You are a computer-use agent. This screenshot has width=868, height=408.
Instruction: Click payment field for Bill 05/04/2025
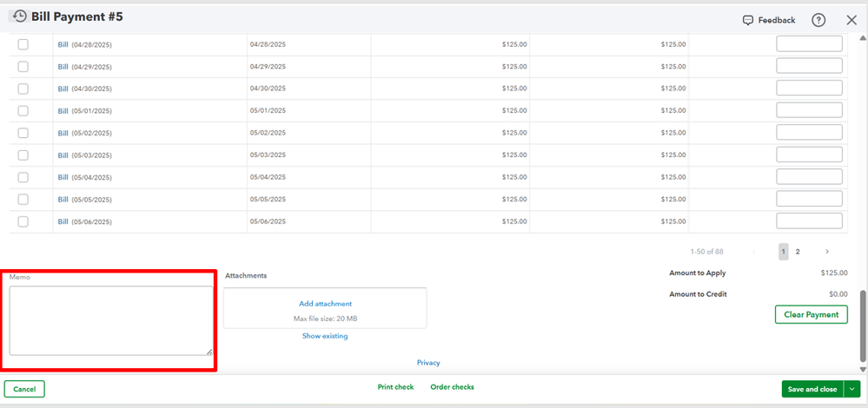coord(809,176)
